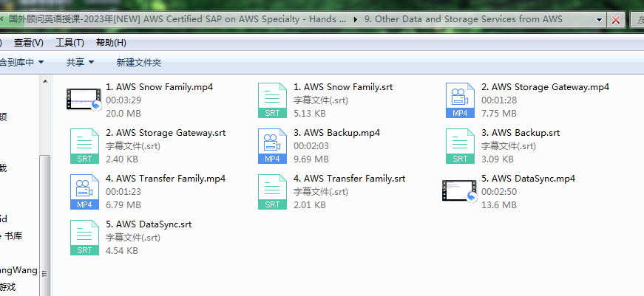This screenshot has width=644, height=296.
Task: Select file name '3. AWS Backup.mp4'
Action: coord(336,133)
